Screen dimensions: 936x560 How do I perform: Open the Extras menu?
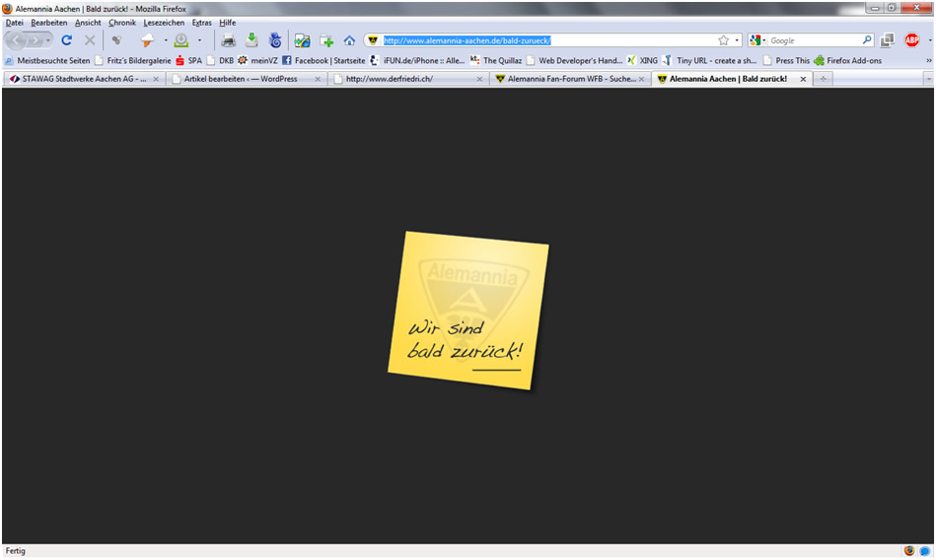point(202,23)
